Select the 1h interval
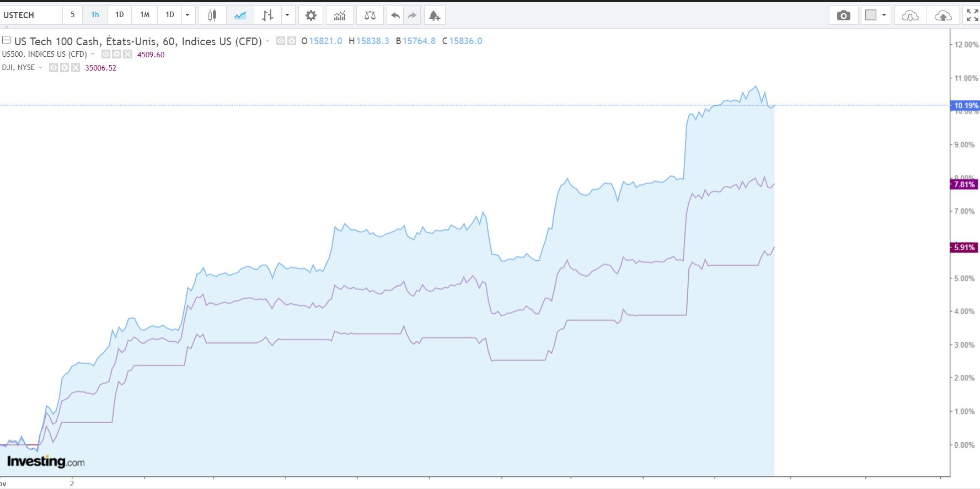The height and width of the screenshot is (489, 980). coord(95,15)
